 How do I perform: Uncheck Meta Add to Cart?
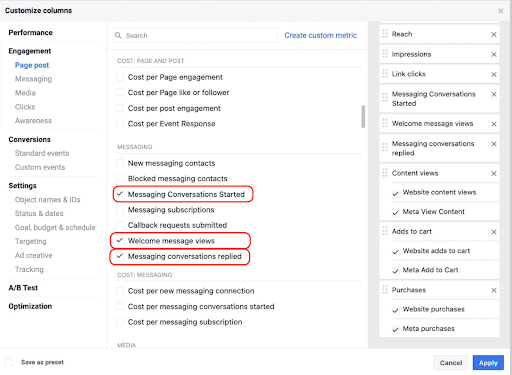(396, 271)
